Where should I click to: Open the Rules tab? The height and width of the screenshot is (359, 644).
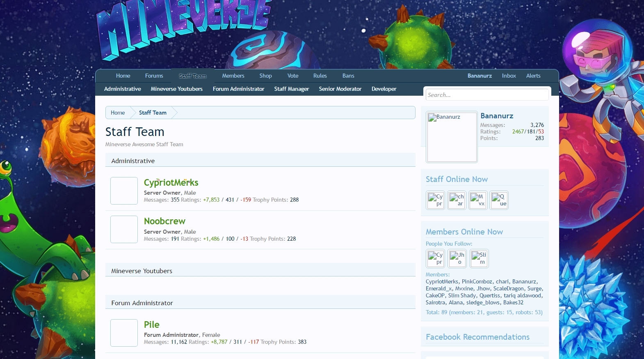(x=320, y=76)
